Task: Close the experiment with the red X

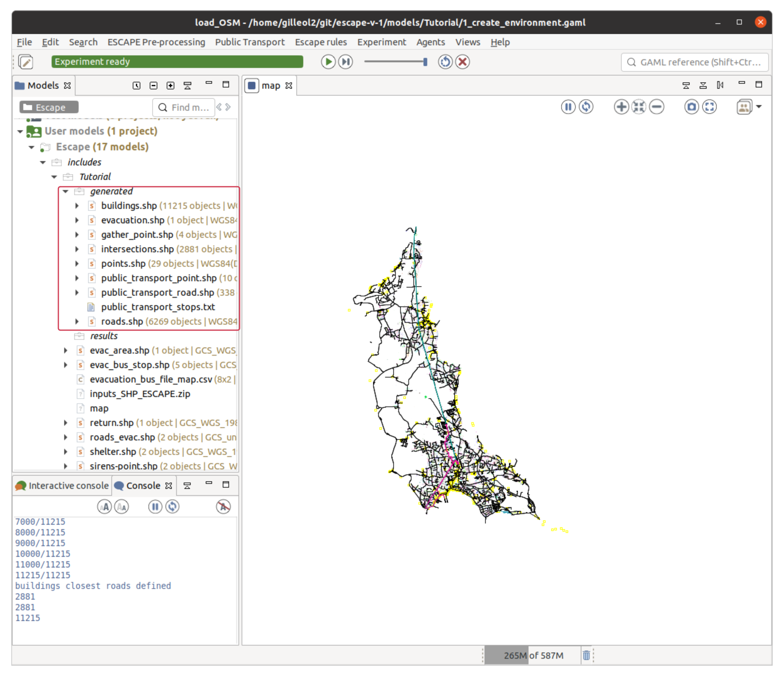Action: [x=462, y=62]
